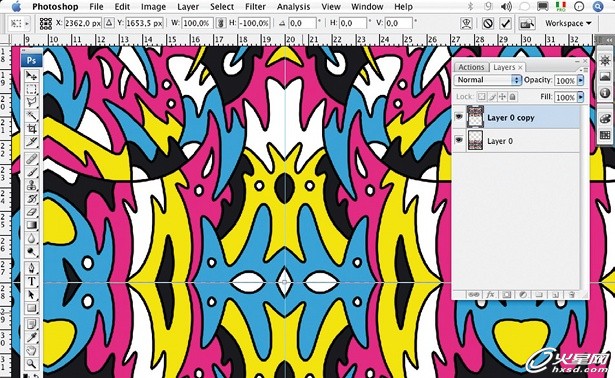
Task: Delete layer with trash icon
Action: tap(572, 295)
